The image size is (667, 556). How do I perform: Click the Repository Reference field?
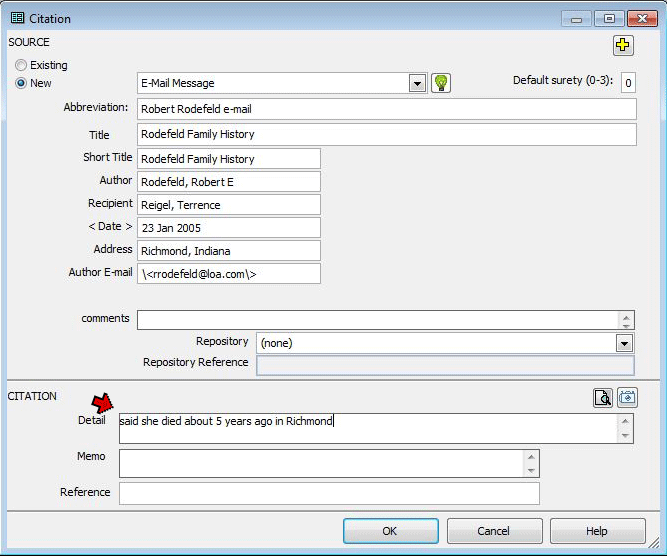[x=445, y=365]
